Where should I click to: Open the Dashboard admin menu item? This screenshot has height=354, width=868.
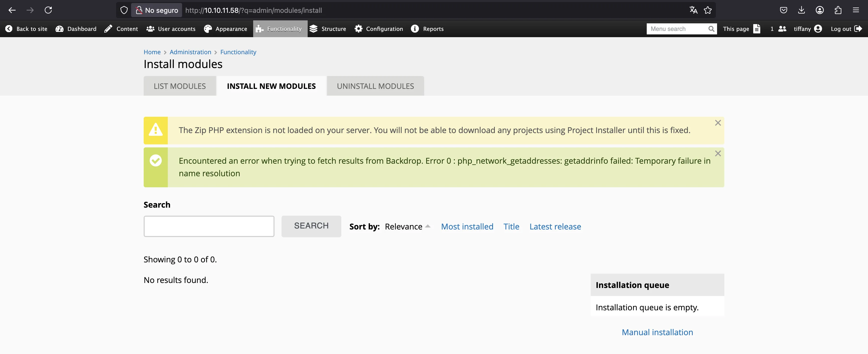pyautogui.click(x=76, y=29)
